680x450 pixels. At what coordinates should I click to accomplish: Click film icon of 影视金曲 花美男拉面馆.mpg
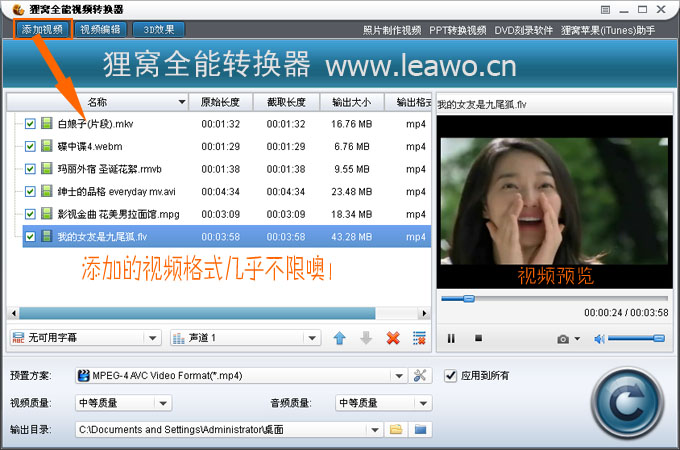pos(47,214)
